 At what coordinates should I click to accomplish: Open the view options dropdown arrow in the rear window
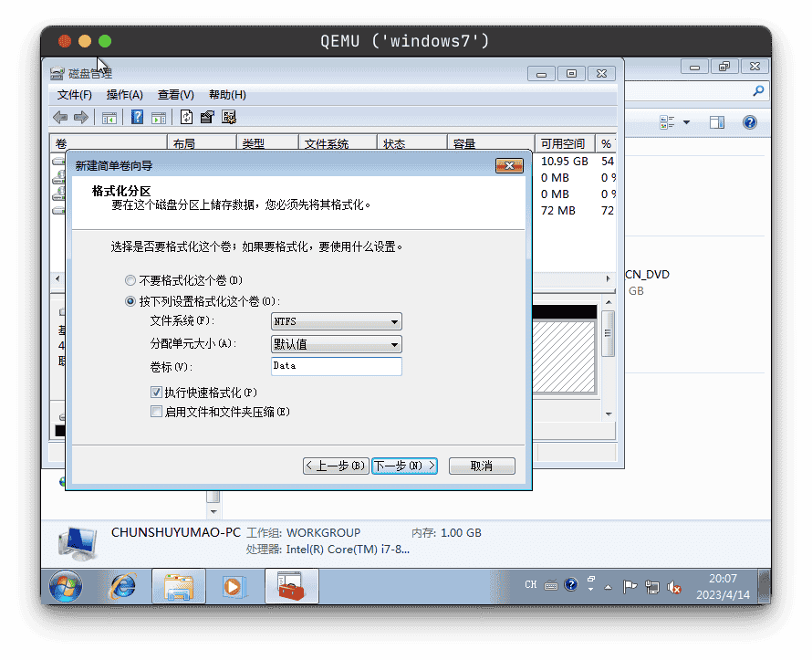[687, 122]
